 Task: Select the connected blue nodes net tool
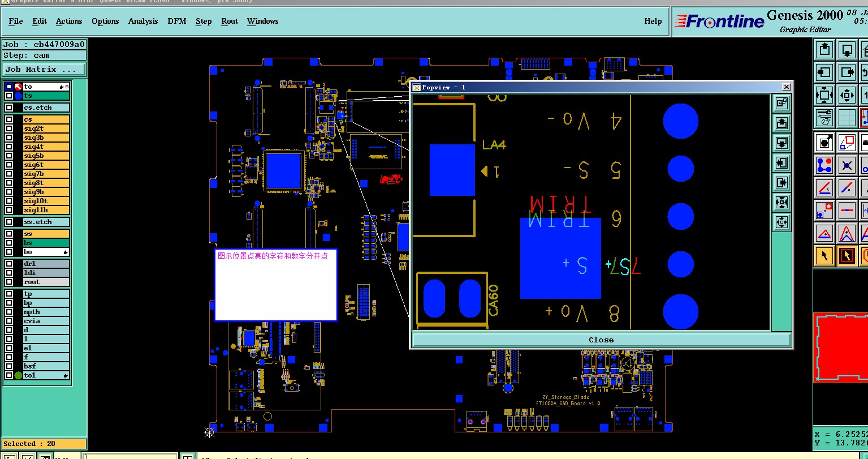coord(824,165)
